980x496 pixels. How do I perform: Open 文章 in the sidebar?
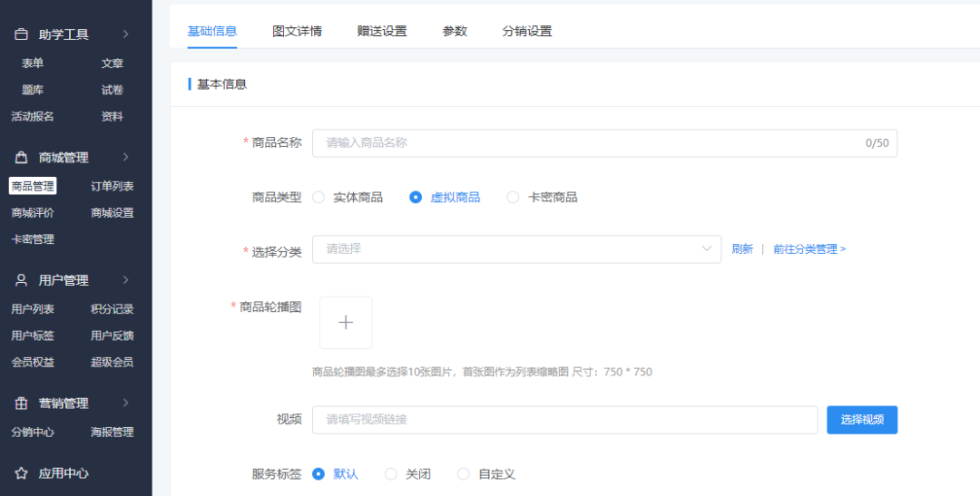(x=113, y=63)
